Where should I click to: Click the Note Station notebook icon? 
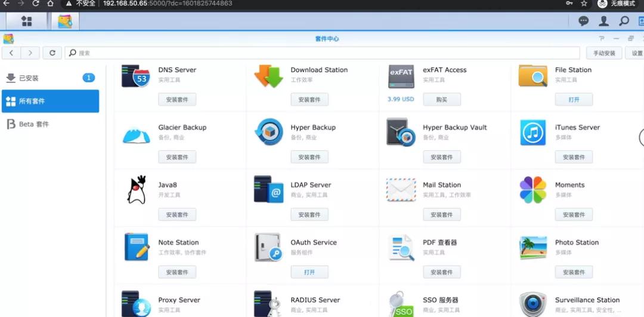pos(137,247)
